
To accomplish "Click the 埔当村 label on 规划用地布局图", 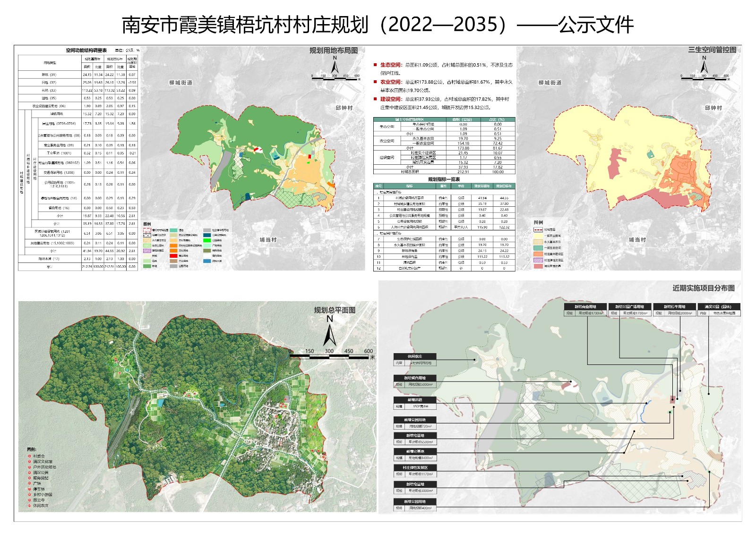I will coord(268,240).
